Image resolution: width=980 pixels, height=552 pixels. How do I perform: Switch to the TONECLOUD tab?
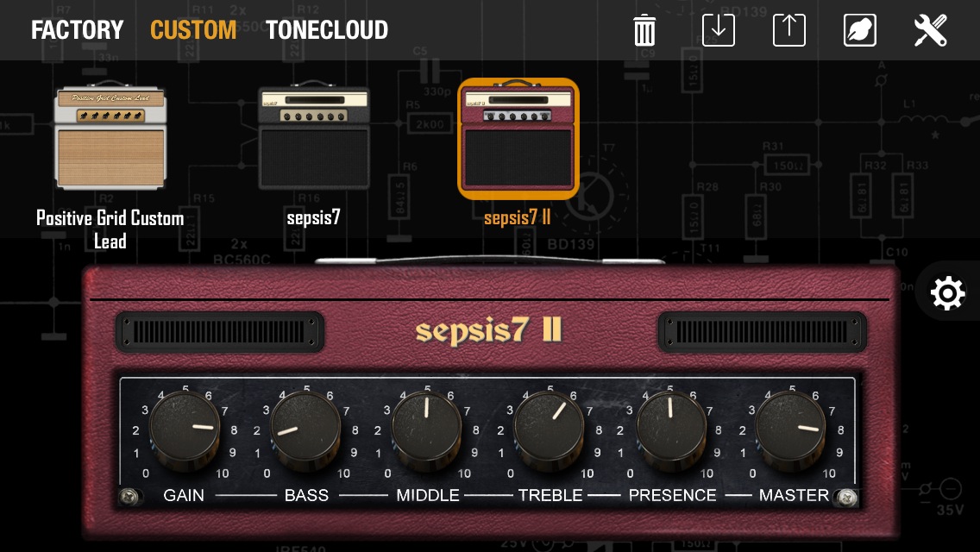[x=327, y=30]
